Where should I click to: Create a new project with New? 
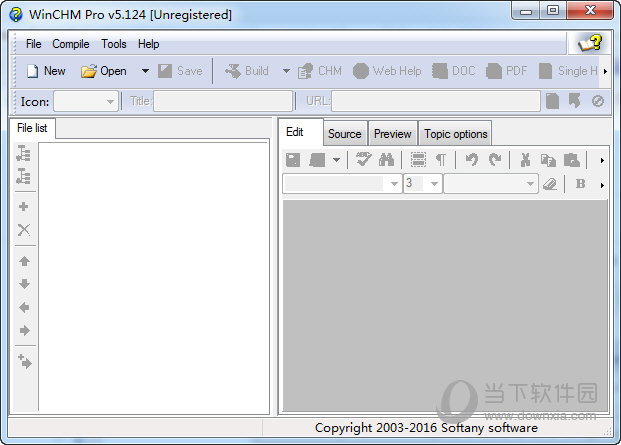tap(46, 71)
